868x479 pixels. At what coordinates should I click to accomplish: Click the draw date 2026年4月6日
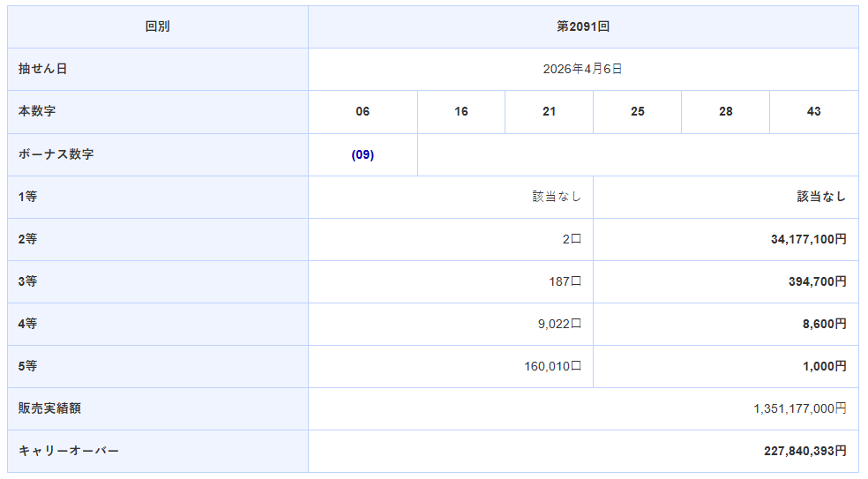582,69
